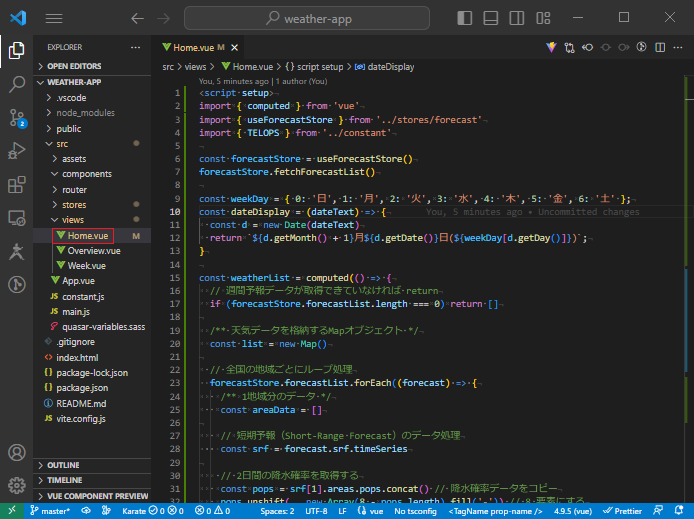Image resolution: width=694 pixels, height=519 pixels.
Task: Click the Prettier status bar item
Action: point(622,511)
